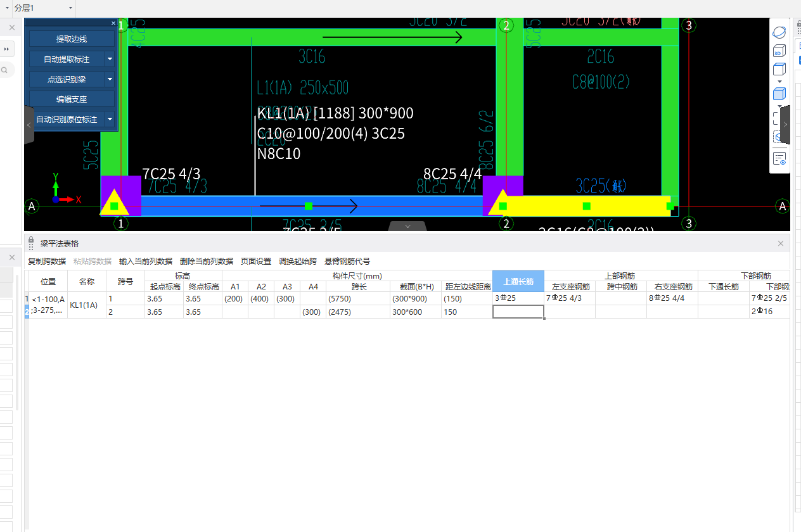Click the 下通长筋 column header
The width and height of the screenshot is (801, 532).
tap(724, 286)
